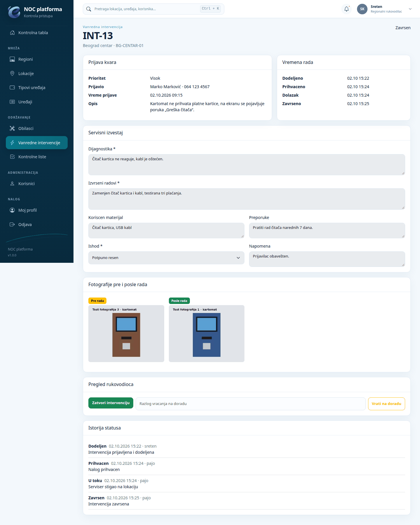420x525 pixels.
Task: Click the Tipovi uređaja icon
Action: pyautogui.click(x=12, y=88)
